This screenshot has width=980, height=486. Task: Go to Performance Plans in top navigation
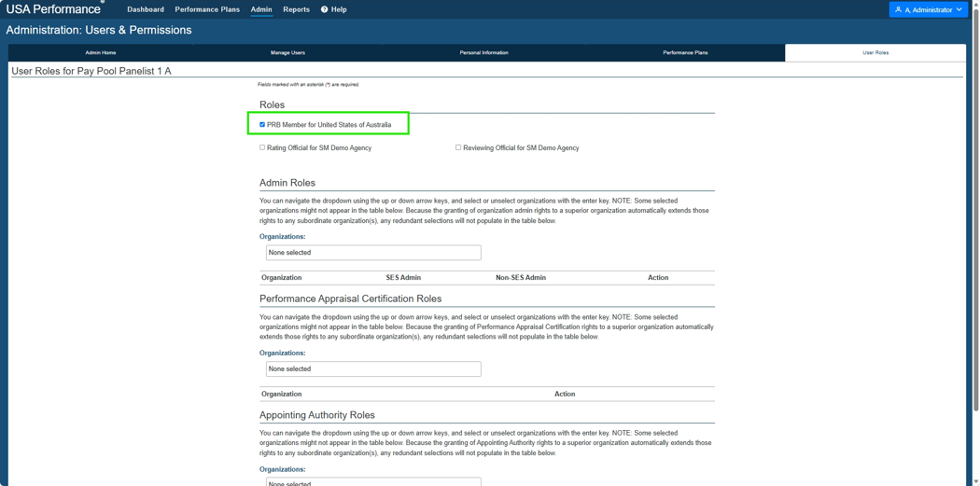[x=207, y=9]
